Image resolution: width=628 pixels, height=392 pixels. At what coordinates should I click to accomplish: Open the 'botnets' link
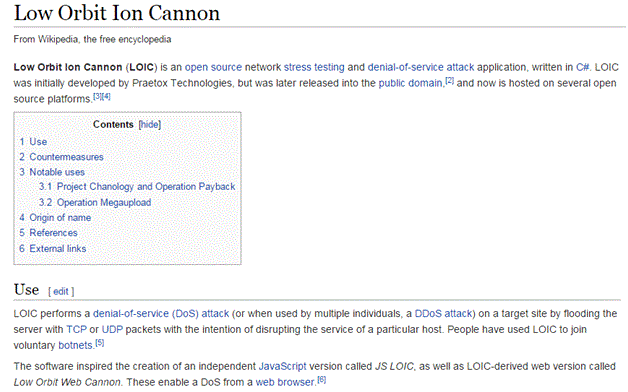[x=75, y=345]
